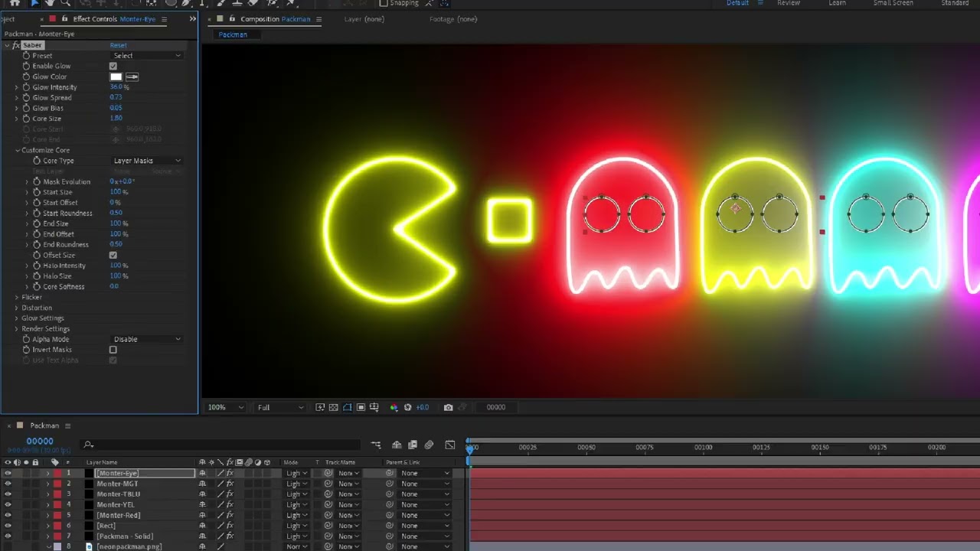Toggle mask and shape path visibility
This screenshot has width=980, height=551.
pos(348,407)
